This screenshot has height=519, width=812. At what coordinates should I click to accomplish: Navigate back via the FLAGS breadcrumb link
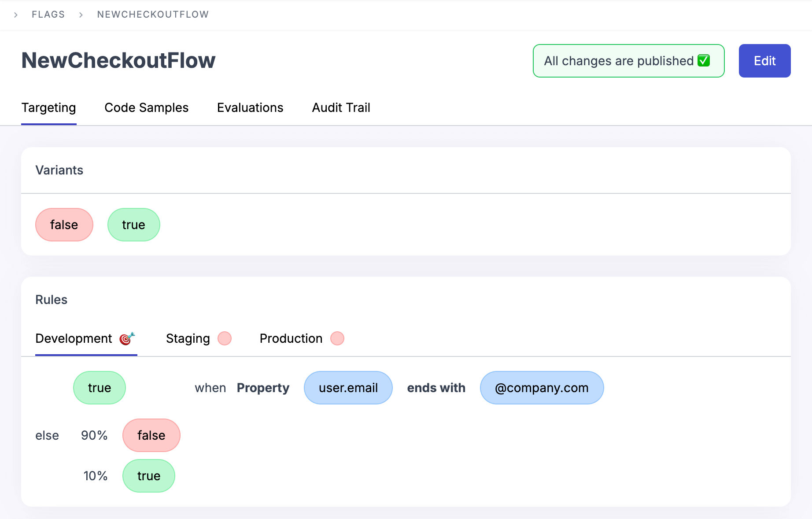click(x=48, y=15)
